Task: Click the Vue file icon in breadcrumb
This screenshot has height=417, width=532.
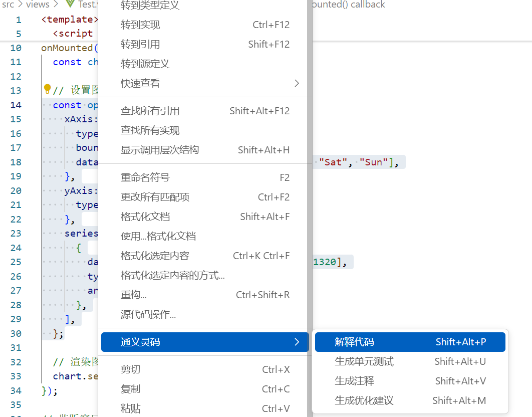Action: pyautogui.click(x=70, y=4)
